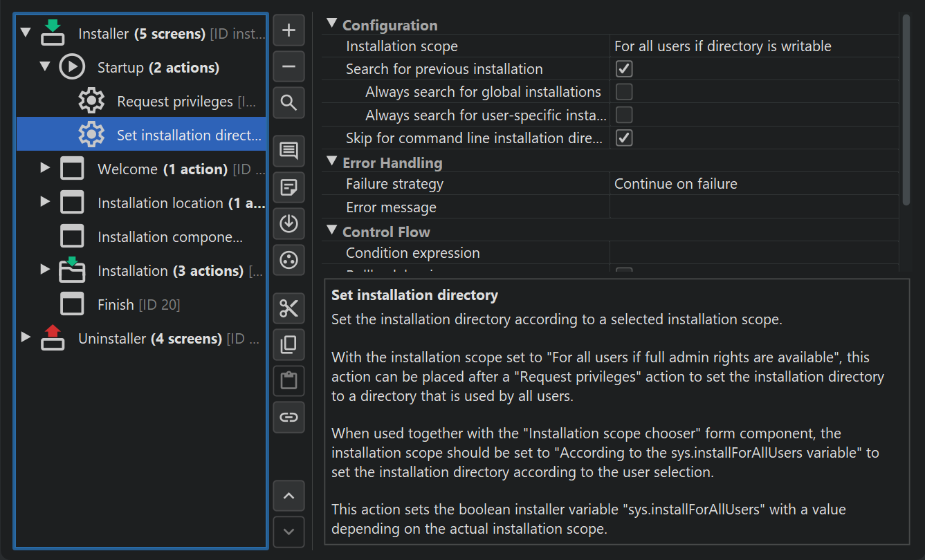This screenshot has height=560, width=925.
Task: Click the Copy icon in vertical toolbar
Action: click(x=289, y=345)
